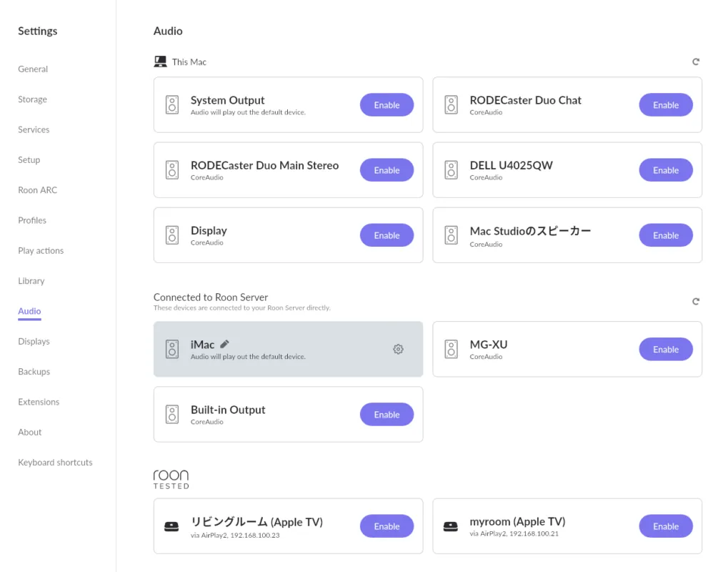Viewport: 728px width, 572px height.
Task: Enable RODECaster Duo Chat audio output
Action: tap(665, 105)
